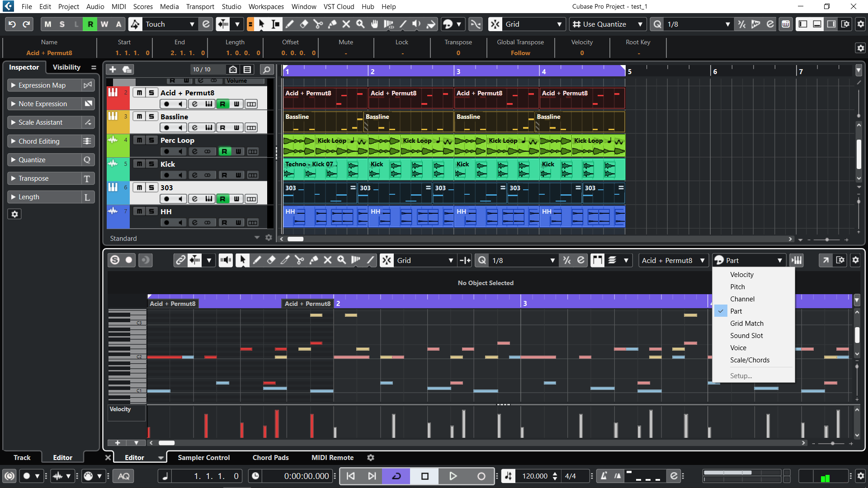The image size is (868, 488).
Task: Toggle the cycle loop button in transport
Action: [x=396, y=476]
